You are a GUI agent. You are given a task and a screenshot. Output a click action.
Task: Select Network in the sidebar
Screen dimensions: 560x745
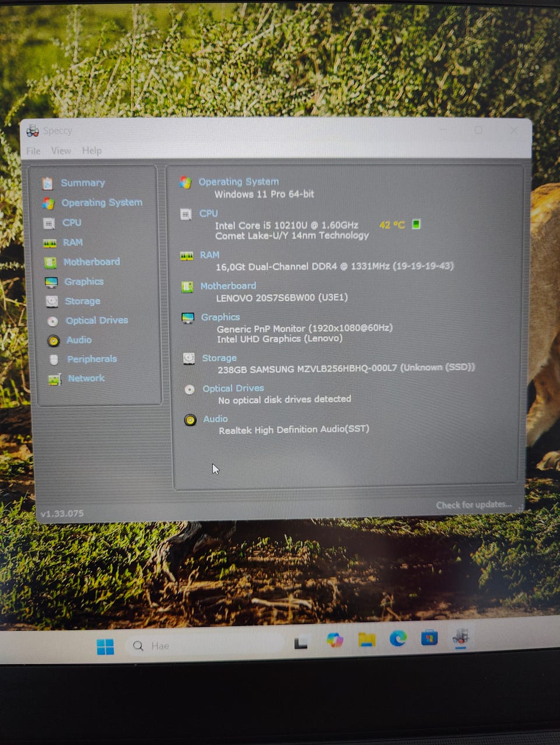click(x=86, y=379)
